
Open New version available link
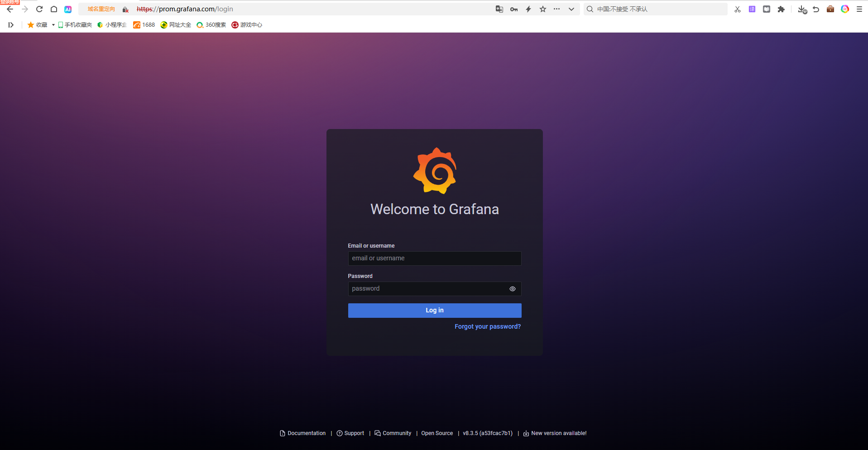[555, 433]
